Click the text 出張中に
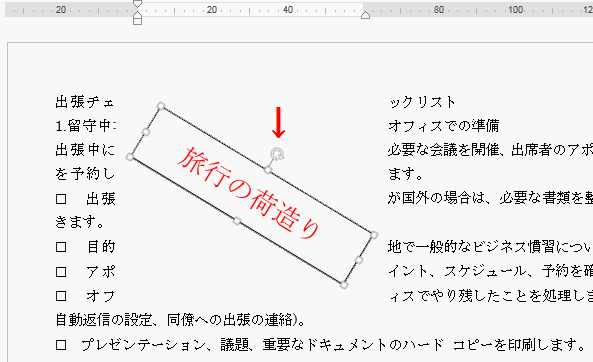Viewport: 593px width, 362px height. tap(85, 150)
